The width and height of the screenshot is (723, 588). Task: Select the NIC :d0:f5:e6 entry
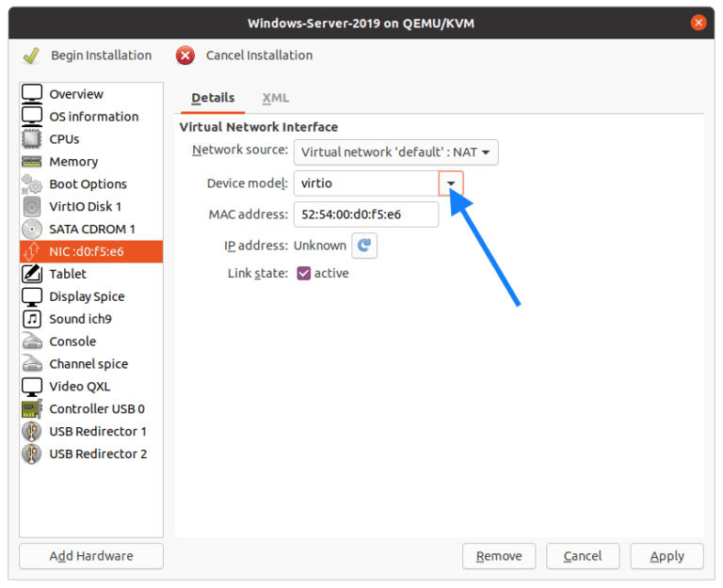coord(91,251)
